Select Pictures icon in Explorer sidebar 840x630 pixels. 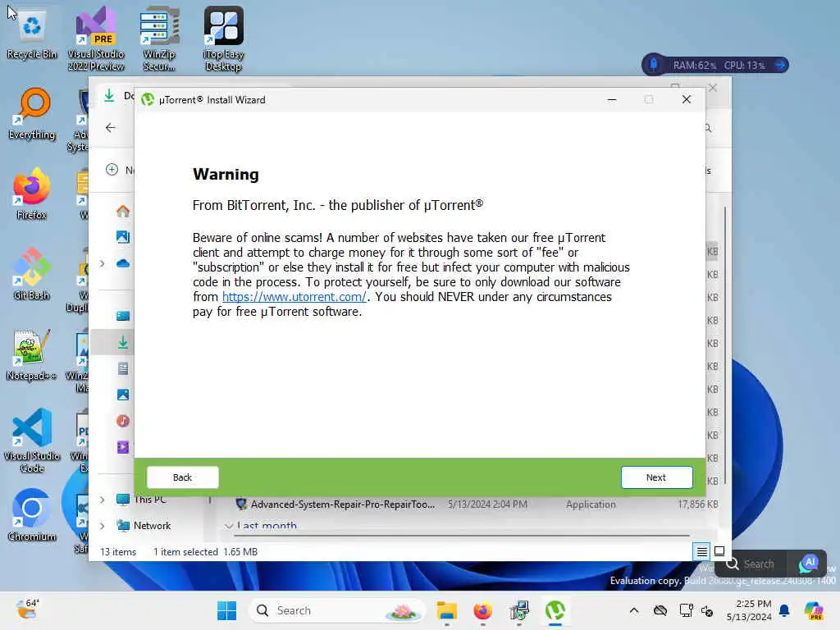click(x=123, y=395)
